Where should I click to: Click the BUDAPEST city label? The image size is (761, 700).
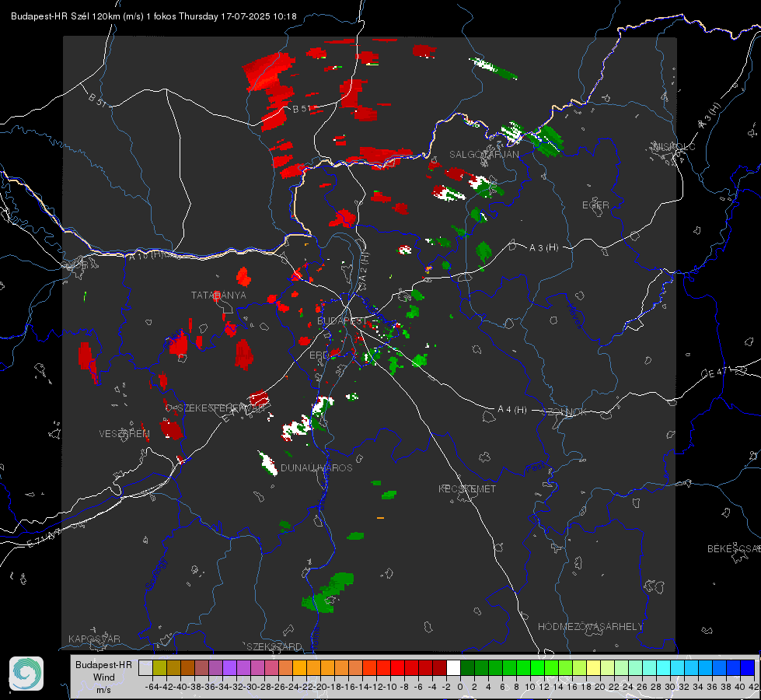pos(342,320)
